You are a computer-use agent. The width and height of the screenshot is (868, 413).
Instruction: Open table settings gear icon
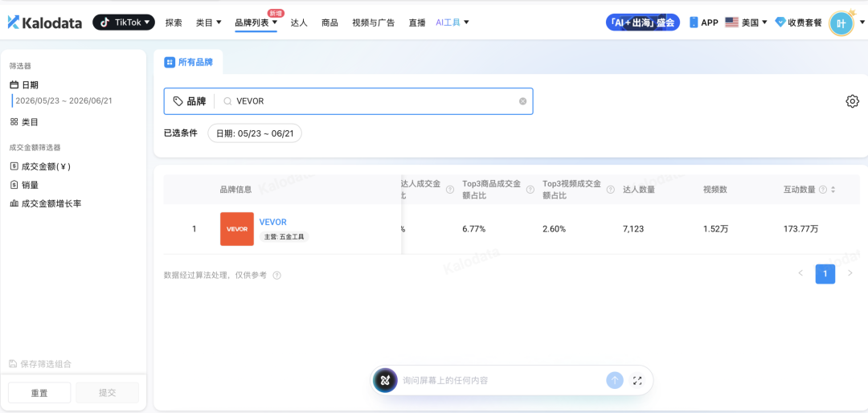pos(852,101)
